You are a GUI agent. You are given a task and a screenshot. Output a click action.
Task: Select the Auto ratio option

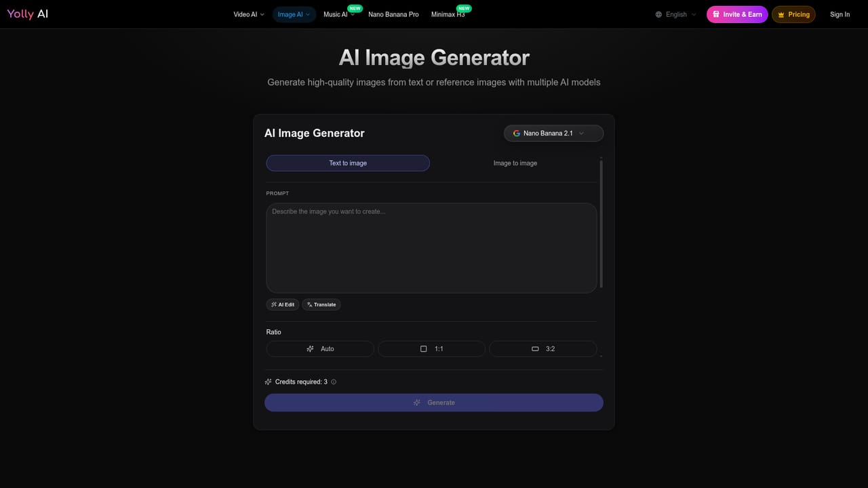coord(320,349)
